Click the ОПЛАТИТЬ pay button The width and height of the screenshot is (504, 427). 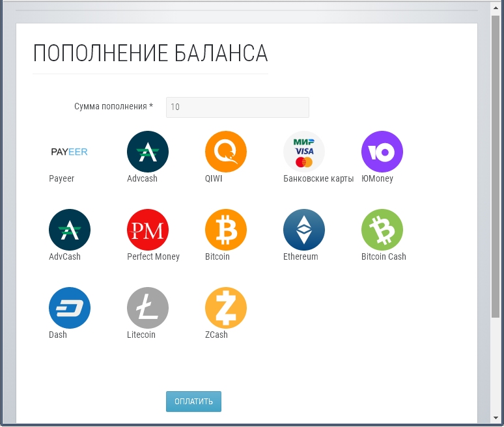coord(193,402)
